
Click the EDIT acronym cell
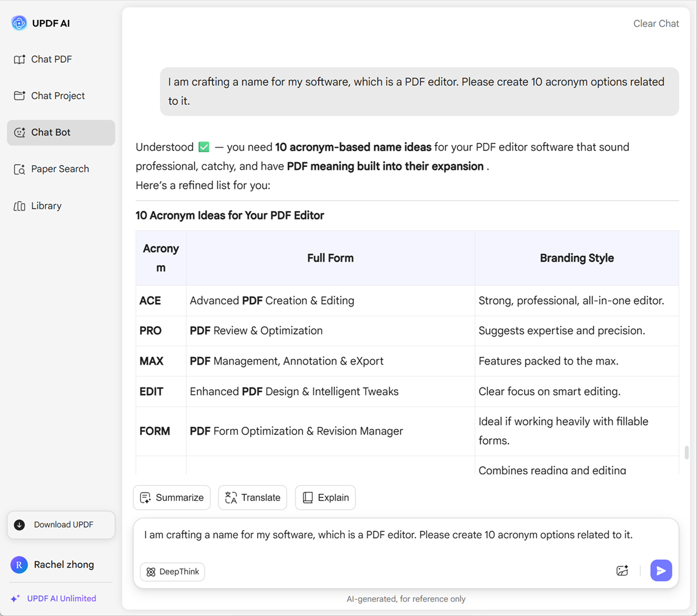161,391
